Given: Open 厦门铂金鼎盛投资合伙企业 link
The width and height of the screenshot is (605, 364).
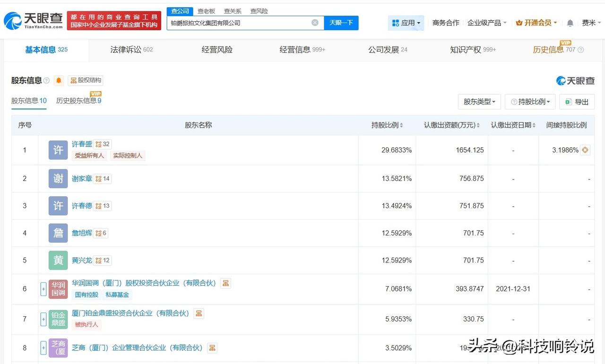Looking at the screenshot, I should click(130, 313).
